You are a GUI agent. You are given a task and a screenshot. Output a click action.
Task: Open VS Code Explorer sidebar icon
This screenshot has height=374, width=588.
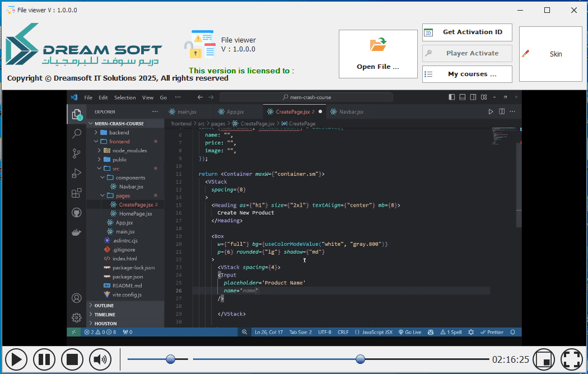coord(77,114)
